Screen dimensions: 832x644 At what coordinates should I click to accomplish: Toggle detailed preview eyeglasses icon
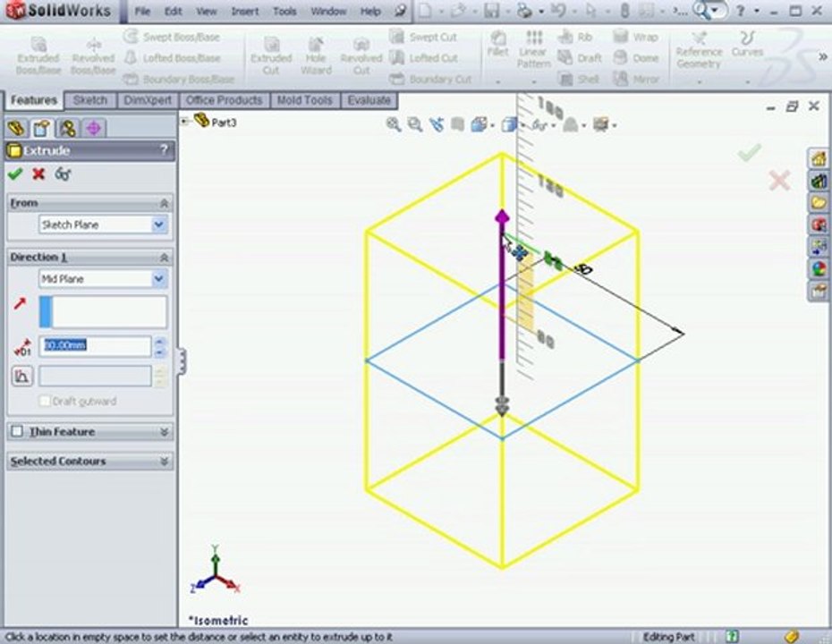63,174
